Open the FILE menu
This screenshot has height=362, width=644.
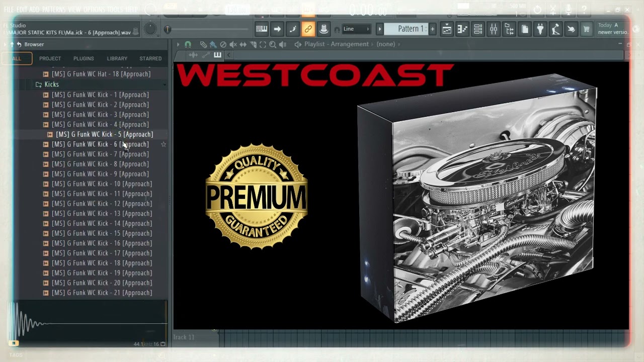click(x=9, y=10)
